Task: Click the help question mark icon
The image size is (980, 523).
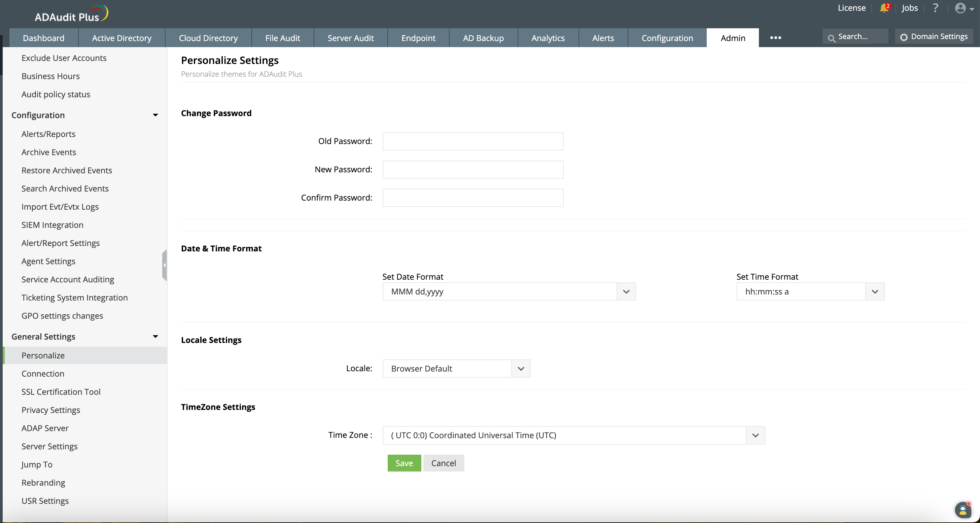Action: (935, 8)
